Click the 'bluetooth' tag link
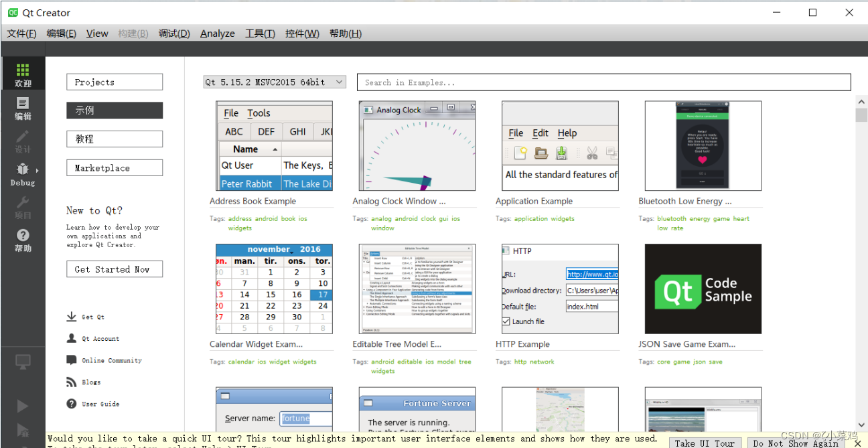This screenshot has width=868, height=448. pos(672,218)
